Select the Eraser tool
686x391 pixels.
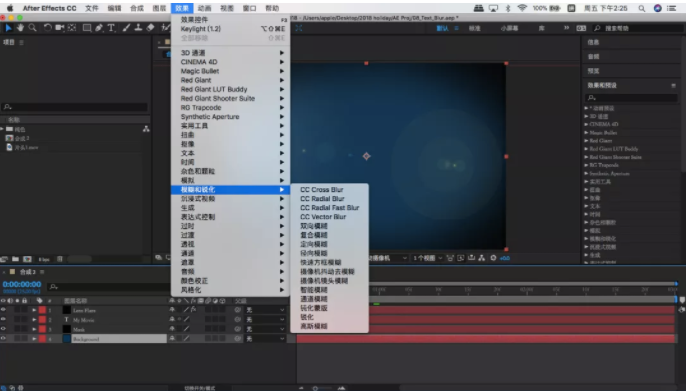[x=150, y=28]
